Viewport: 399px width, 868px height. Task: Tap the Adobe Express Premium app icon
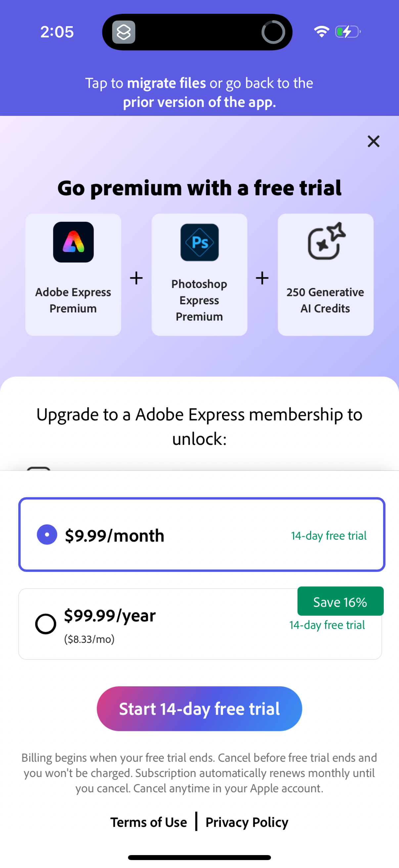pos(73,242)
